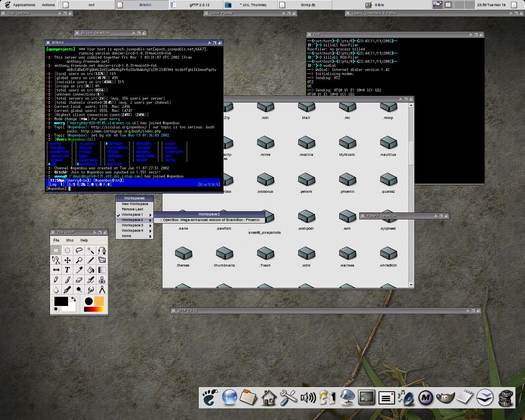Image resolution: width=525 pixels, height=420 pixels.
Task: Expand the Icons submenu
Action: (134, 236)
